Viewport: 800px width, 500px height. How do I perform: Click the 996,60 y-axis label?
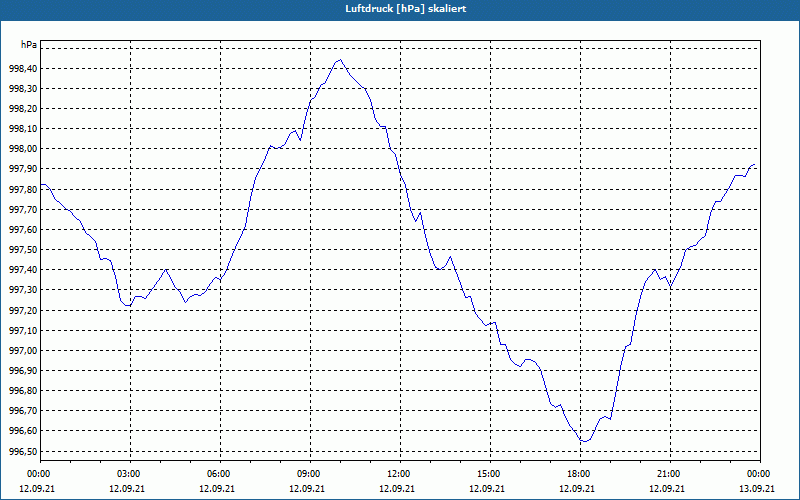[23, 431]
